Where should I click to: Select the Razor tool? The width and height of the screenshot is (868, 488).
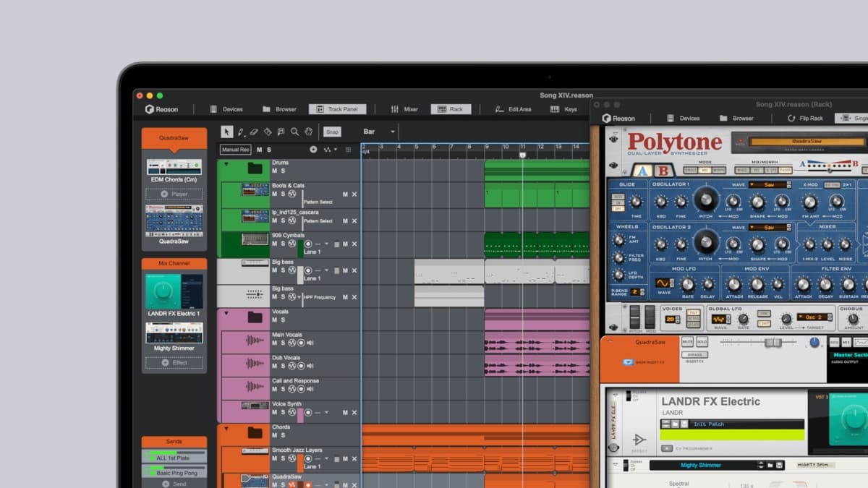pyautogui.click(x=268, y=132)
